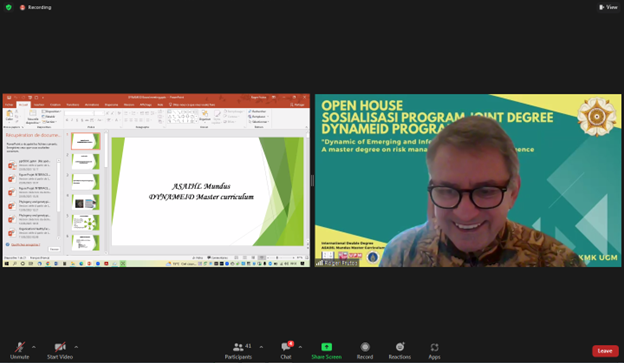Open audio options arrow beside Unmute

(x=34, y=347)
